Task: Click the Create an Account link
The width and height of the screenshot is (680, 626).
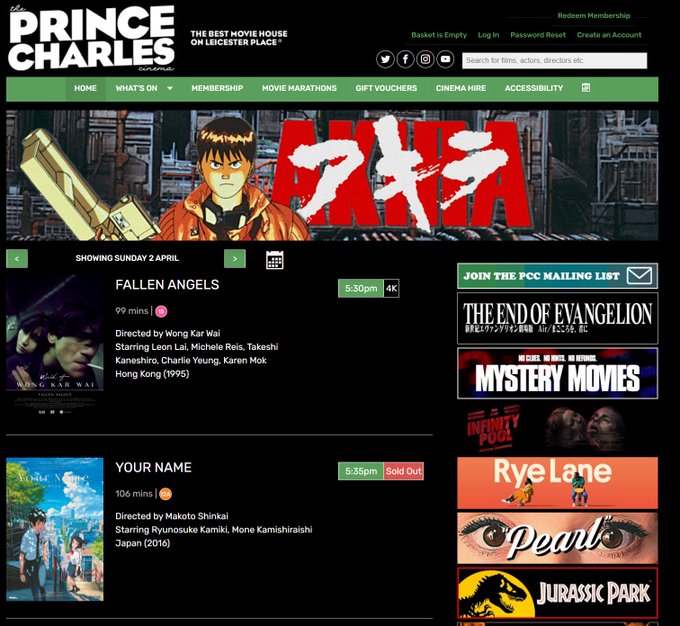Action: [x=609, y=35]
